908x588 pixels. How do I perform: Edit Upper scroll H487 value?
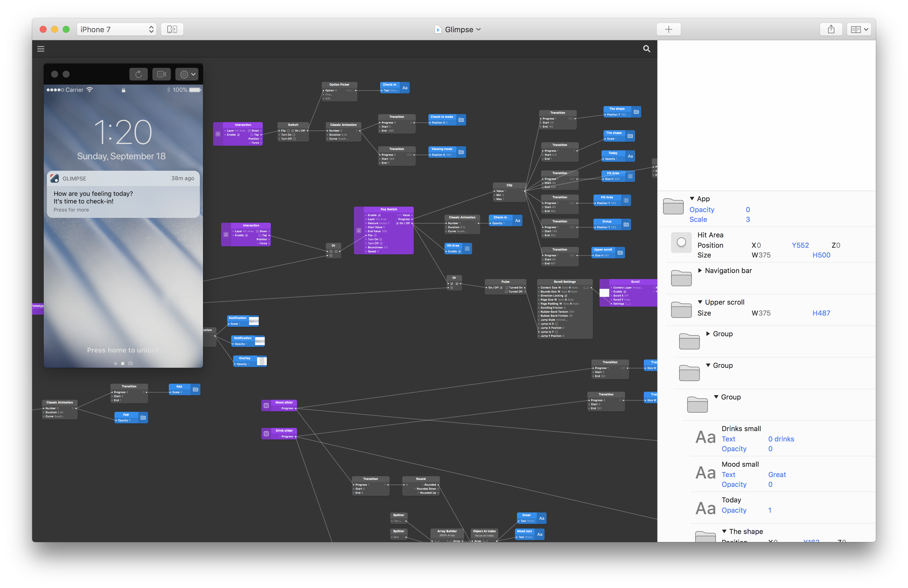(821, 313)
